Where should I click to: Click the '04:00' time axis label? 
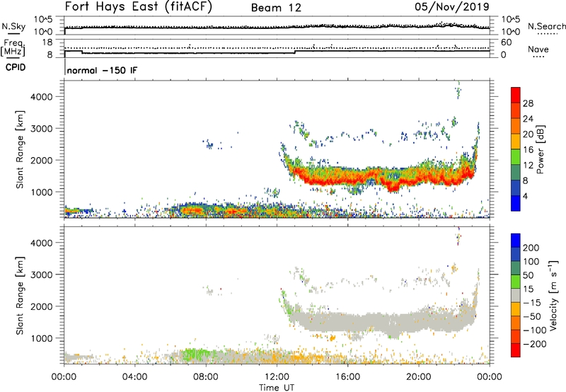(135, 377)
